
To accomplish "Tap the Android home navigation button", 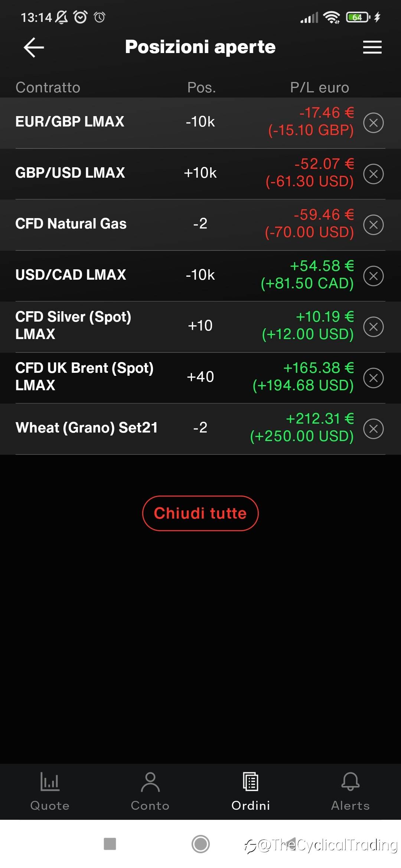I will point(200,844).
